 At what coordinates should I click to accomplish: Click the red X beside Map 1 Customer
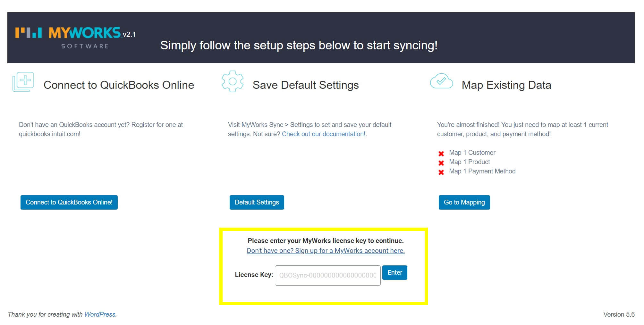442,153
